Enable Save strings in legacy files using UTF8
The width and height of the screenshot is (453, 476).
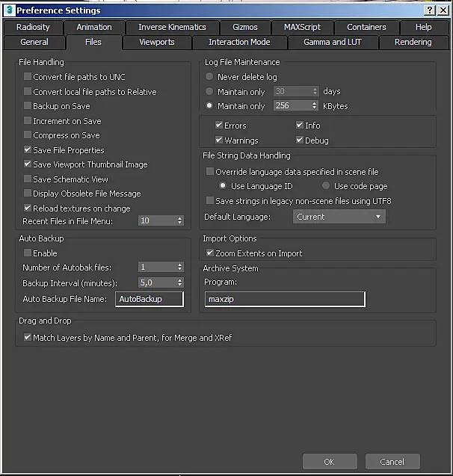click(210, 200)
